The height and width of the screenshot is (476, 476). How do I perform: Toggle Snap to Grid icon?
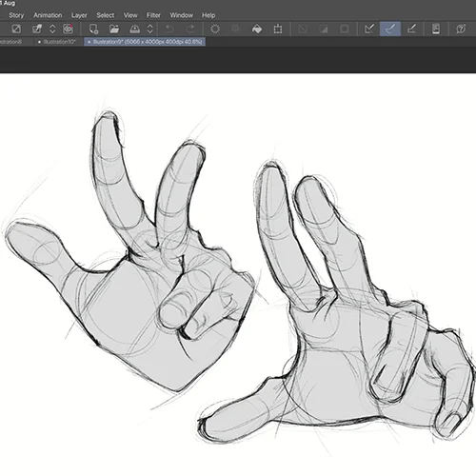pyautogui.click(x=411, y=30)
